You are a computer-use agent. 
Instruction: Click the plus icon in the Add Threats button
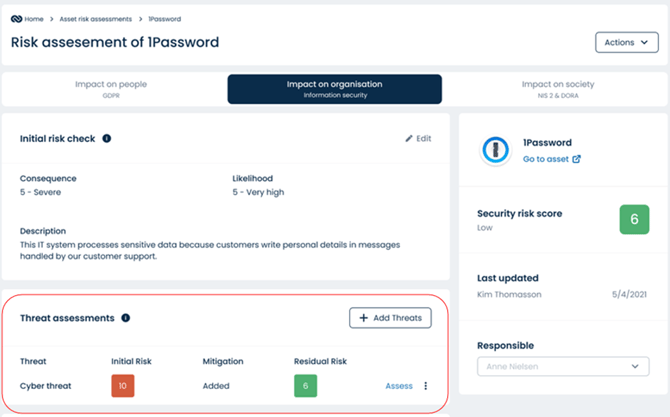[364, 318]
